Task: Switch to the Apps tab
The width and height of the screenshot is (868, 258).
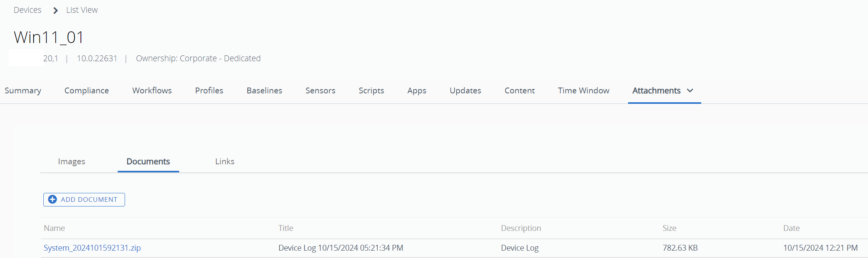Action: tap(417, 91)
